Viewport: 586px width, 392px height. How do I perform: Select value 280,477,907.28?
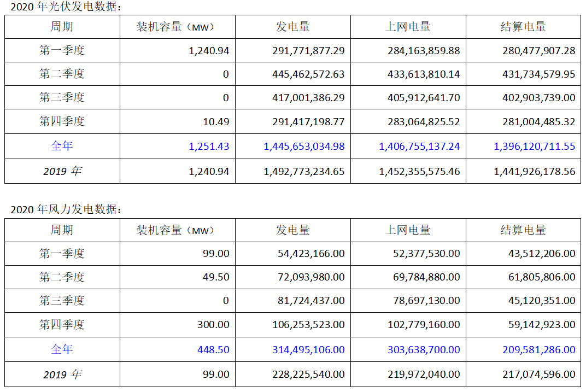538,50
